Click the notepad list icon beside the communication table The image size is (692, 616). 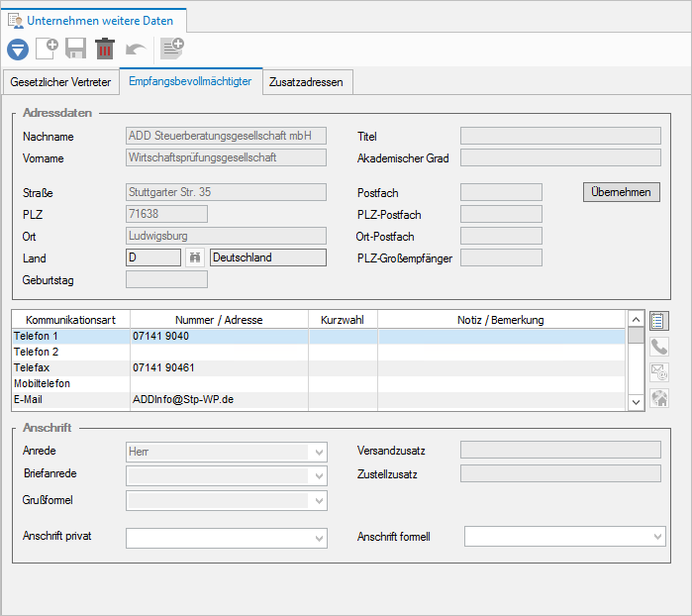coord(659,321)
